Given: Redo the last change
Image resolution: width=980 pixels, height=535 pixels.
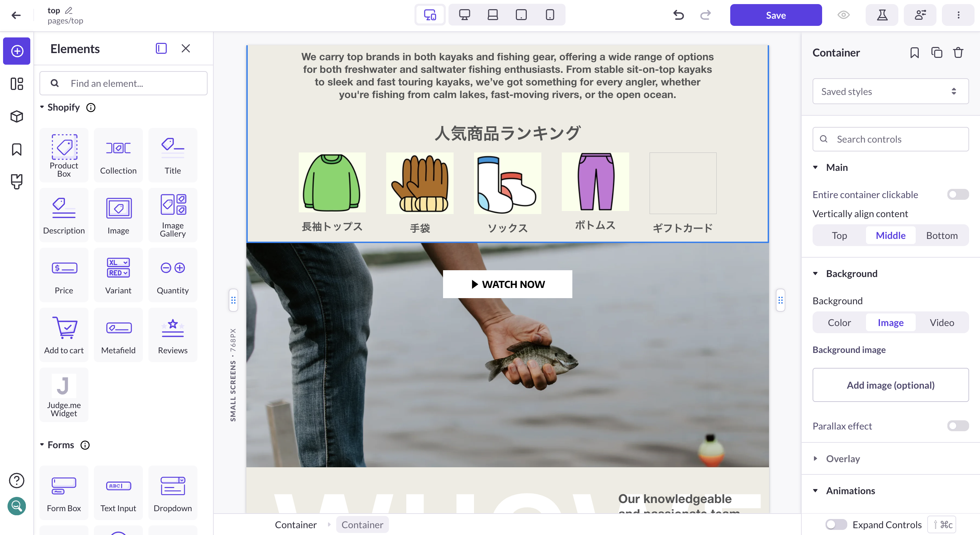Looking at the screenshot, I should tap(705, 15).
